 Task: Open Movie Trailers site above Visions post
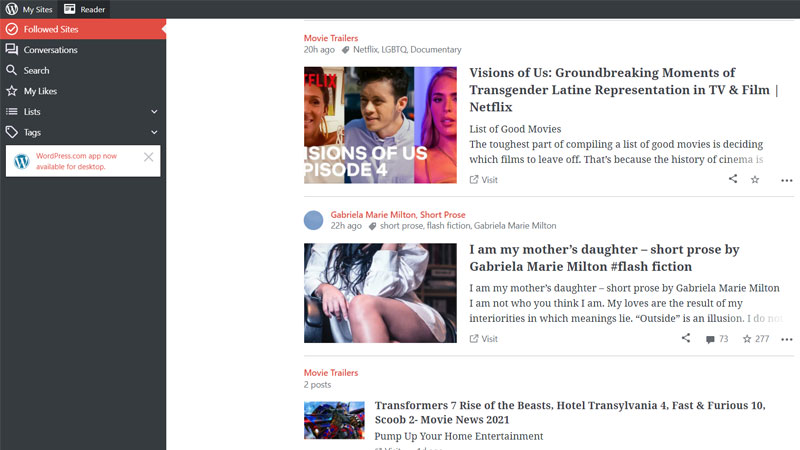(331, 38)
